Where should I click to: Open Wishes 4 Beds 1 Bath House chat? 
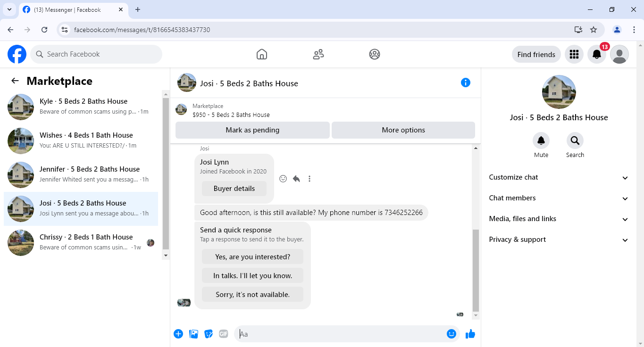click(x=81, y=141)
